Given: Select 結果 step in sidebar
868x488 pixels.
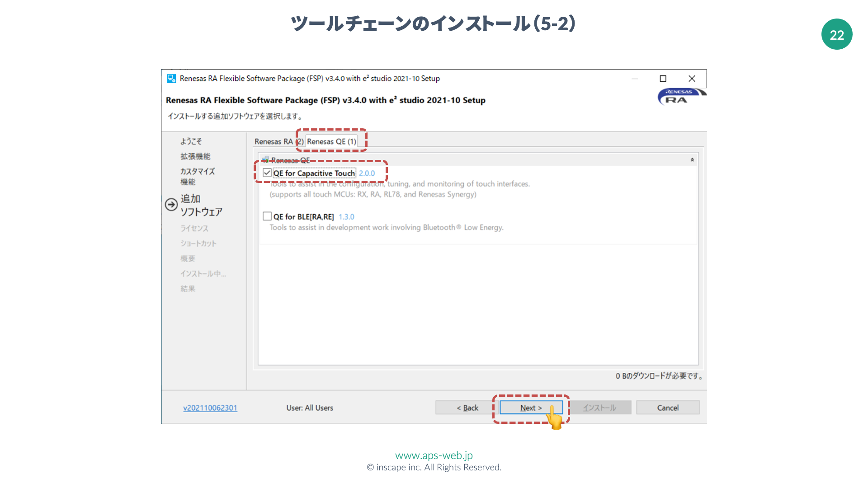Looking at the screenshot, I should tap(188, 289).
